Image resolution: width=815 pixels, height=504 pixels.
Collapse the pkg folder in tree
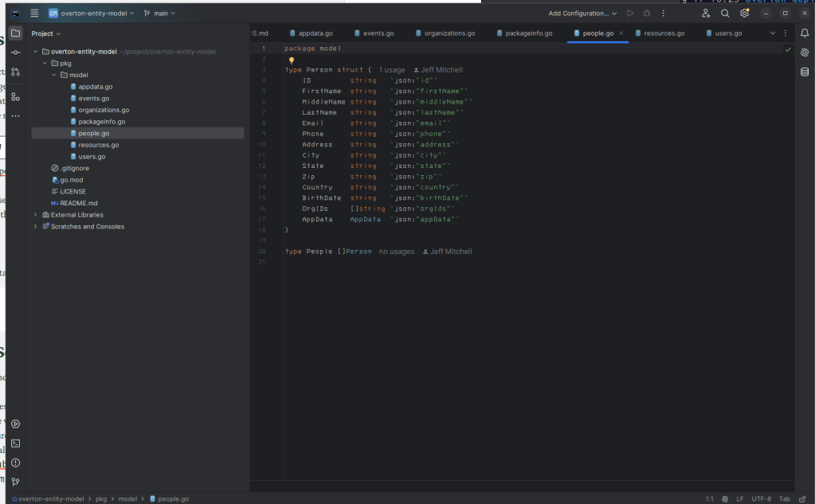pyautogui.click(x=45, y=63)
